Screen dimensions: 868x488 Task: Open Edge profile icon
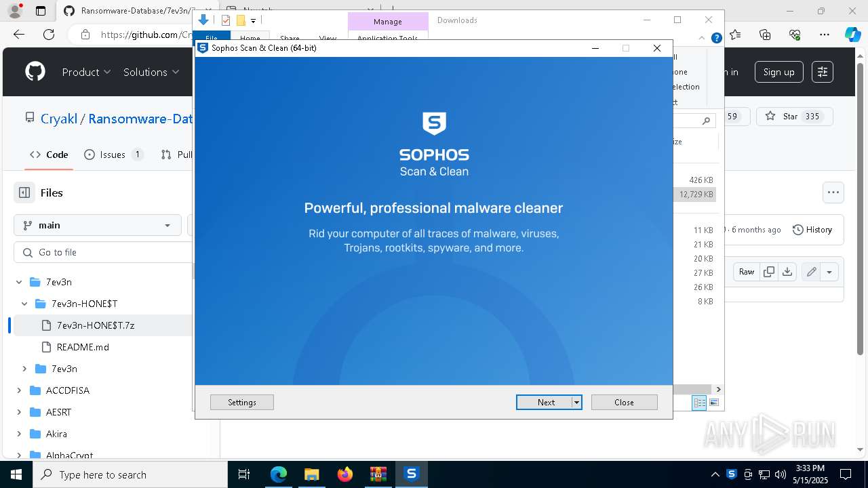(14, 10)
